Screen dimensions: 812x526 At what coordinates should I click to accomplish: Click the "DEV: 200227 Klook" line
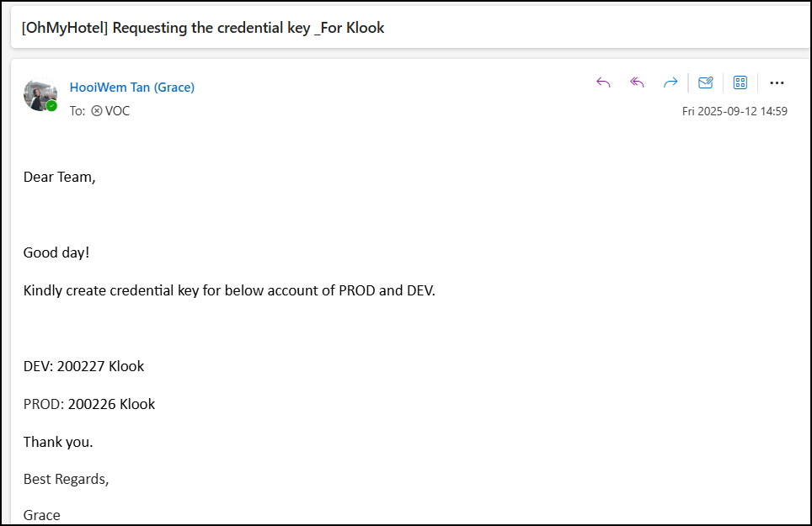click(x=83, y=366)
